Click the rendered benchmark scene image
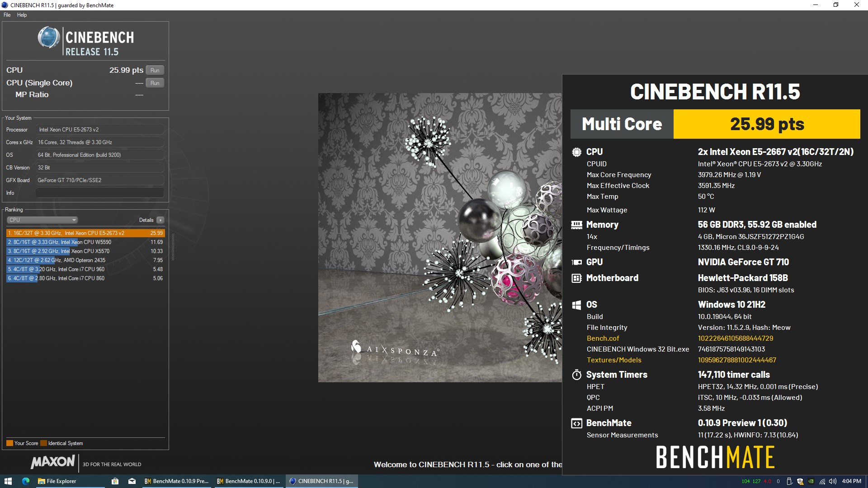This screenshot has width=868, height=488. pos(440,238)
